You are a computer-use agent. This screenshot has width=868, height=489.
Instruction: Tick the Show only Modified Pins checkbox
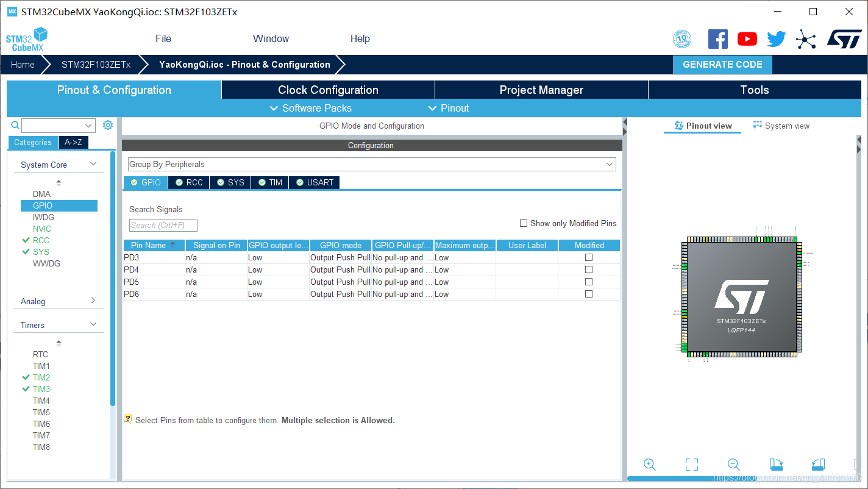[523, 223]
